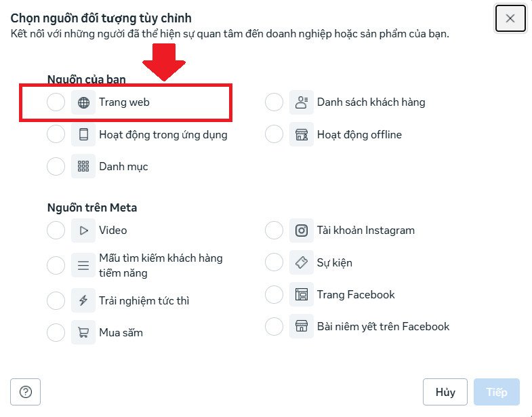
Task: Click the globe icon for Trang web
Action: tap(83, 103)
